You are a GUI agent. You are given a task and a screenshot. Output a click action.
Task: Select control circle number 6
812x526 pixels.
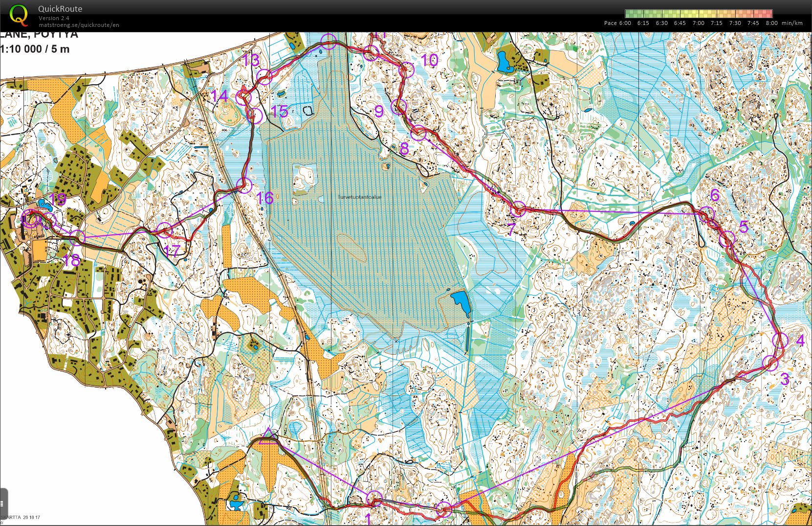click(x=706, y=214)
